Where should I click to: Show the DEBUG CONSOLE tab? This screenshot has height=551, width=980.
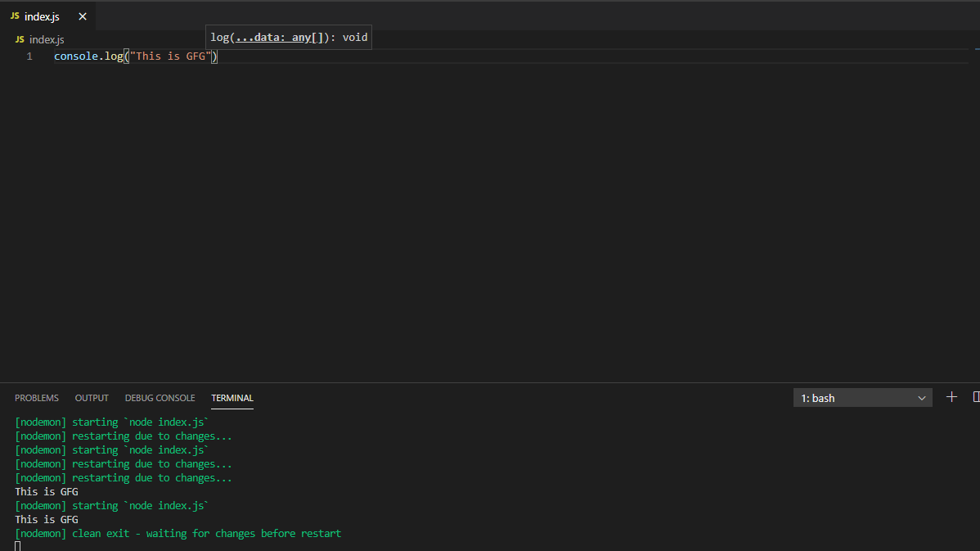(x=160, y=398)
